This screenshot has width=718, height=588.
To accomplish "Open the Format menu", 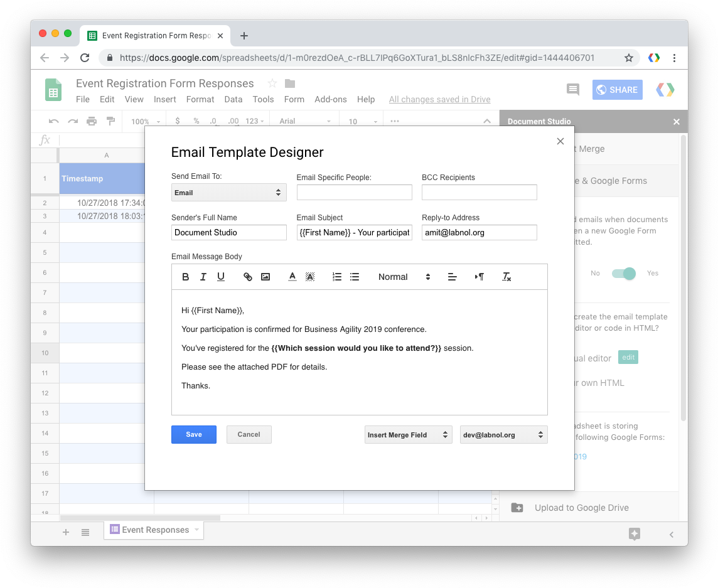I will point(200,99).
